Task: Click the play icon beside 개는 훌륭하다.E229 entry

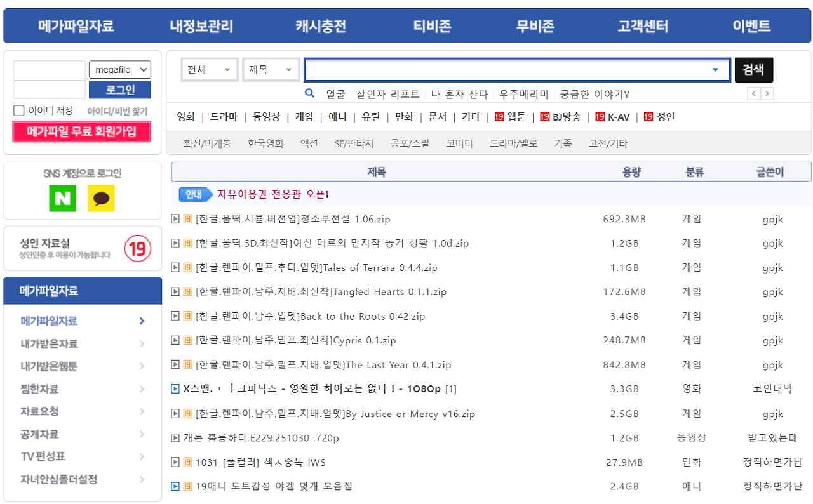Action: [175, 437]
